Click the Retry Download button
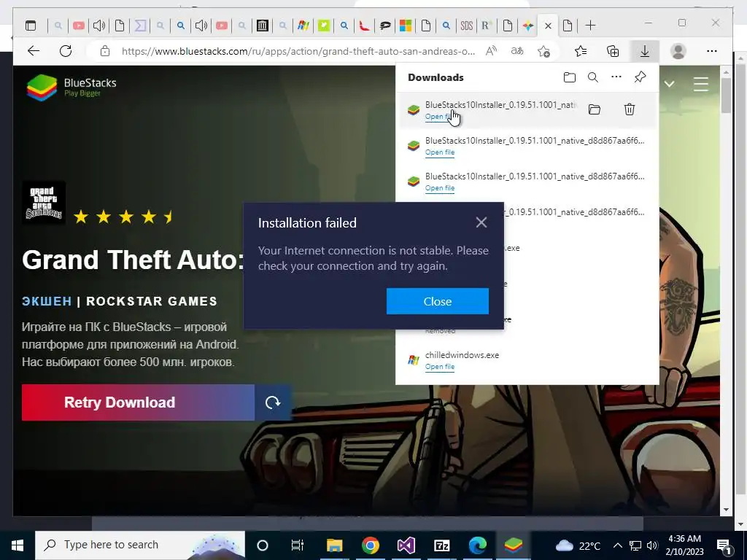 [x=138, y=402]
